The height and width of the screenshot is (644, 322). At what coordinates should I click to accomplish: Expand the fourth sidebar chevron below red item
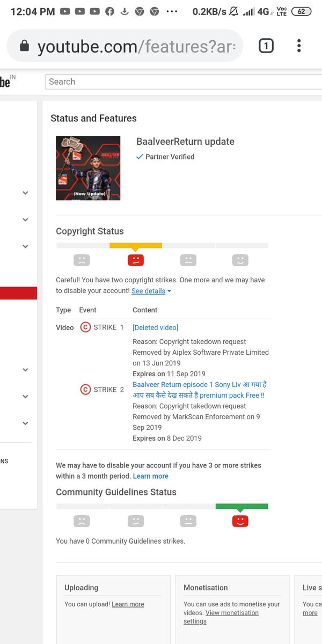[x=25, y=370]
